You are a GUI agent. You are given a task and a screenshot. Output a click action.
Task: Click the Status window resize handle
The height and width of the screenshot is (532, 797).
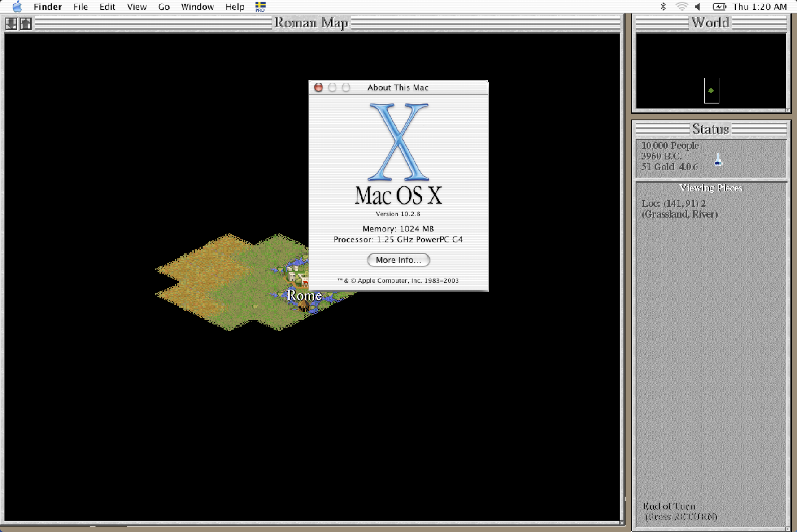[x=788, y=529]
